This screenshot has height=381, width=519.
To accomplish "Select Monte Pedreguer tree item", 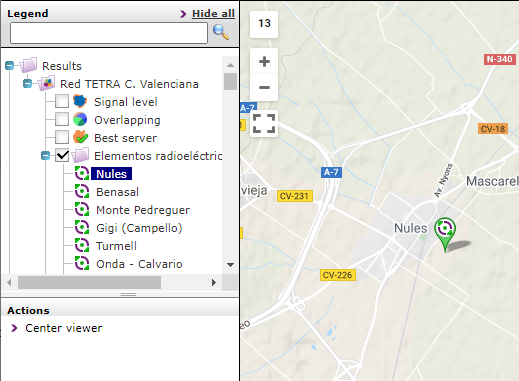I will click(x=143, y=210).
